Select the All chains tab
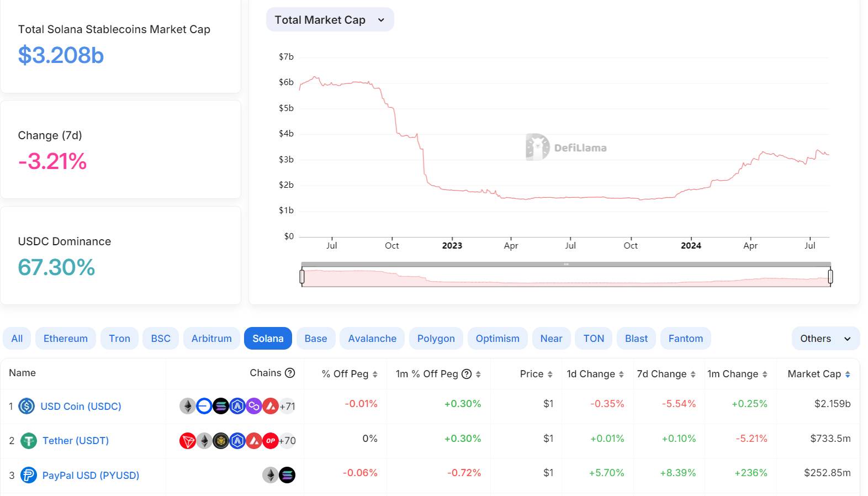 pos(17,339)
